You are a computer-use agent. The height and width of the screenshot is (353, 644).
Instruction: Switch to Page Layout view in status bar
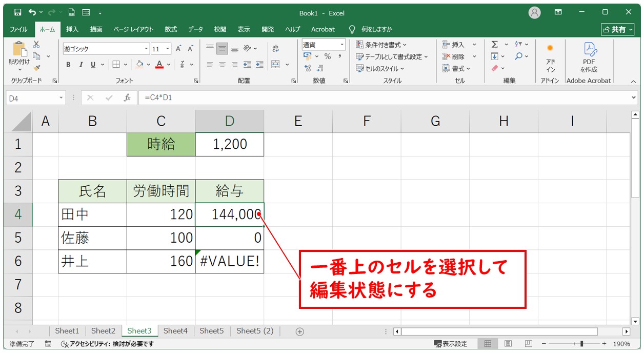pos(508,344)
